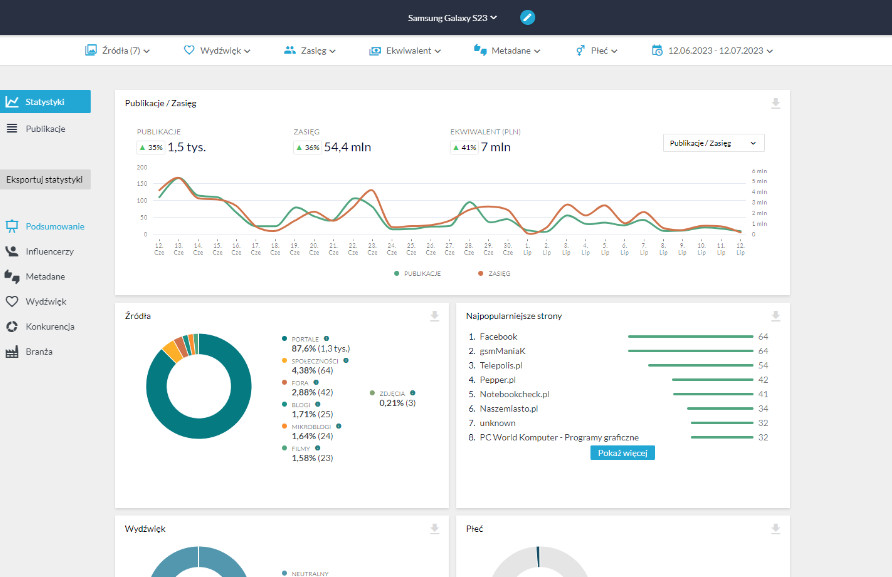Viewport: 892px width, 577px height.
Task: Download the Najpopularniejsze strony panel
Action: pyautogui.click(x=775, y=316)
